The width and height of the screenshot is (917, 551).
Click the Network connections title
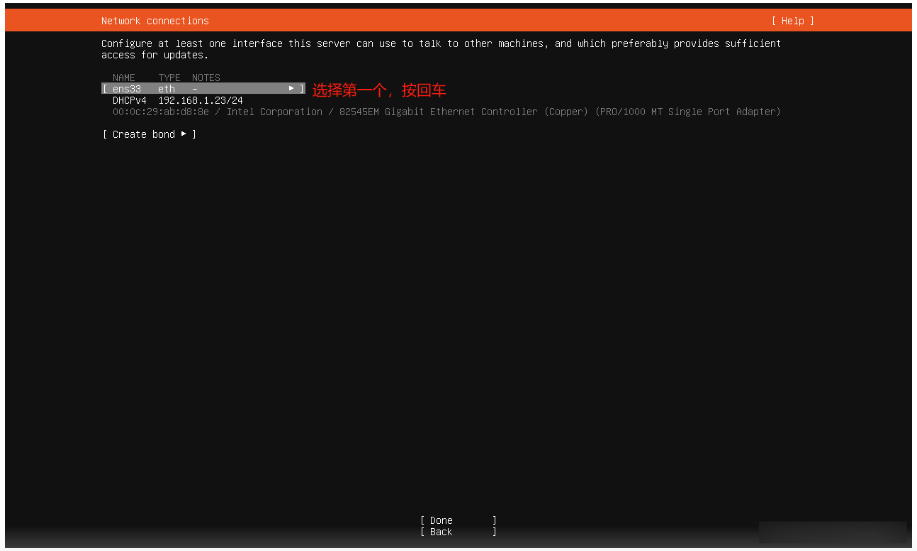[155, 21]
